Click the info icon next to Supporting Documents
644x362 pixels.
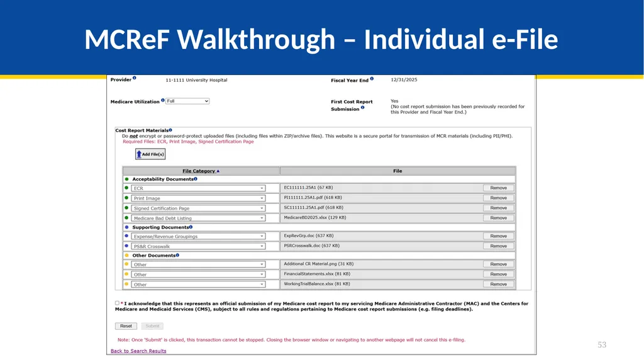click(x=191, y=227)
